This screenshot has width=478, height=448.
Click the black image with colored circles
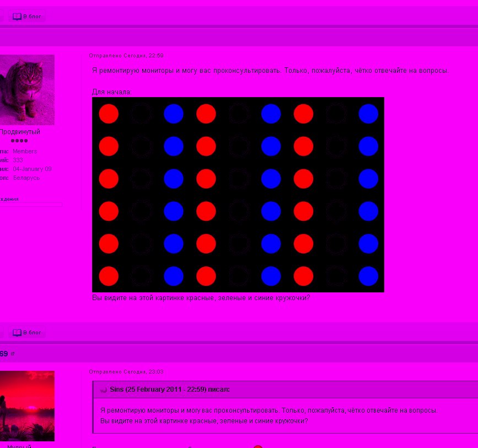[x=238, y=194]
